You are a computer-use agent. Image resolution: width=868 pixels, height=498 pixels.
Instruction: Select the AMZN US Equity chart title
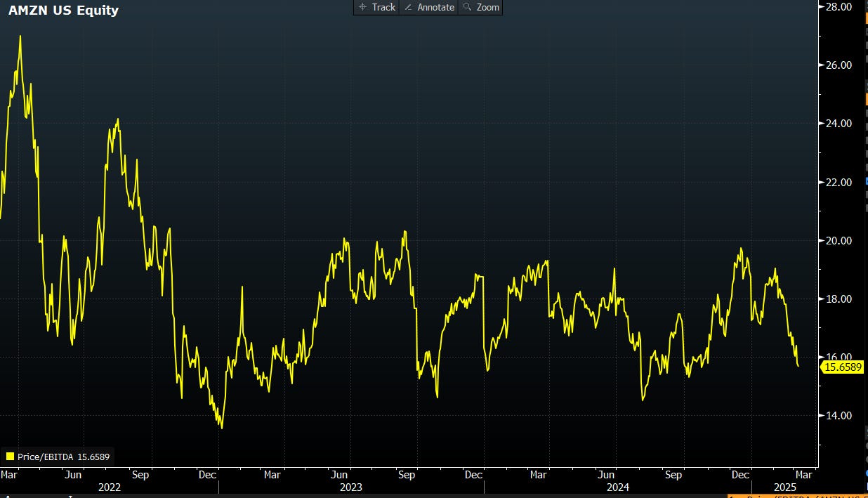click(x=63, y=11)
